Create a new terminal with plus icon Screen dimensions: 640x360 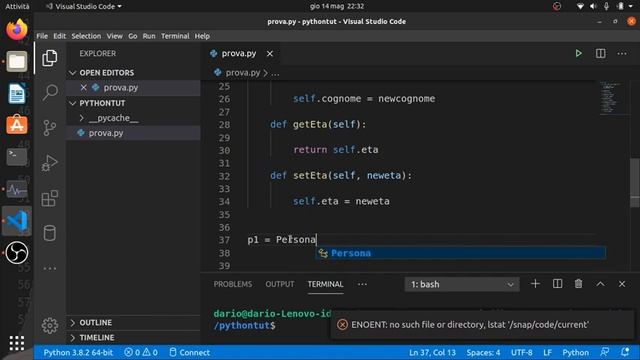click(x=535, y=284)
